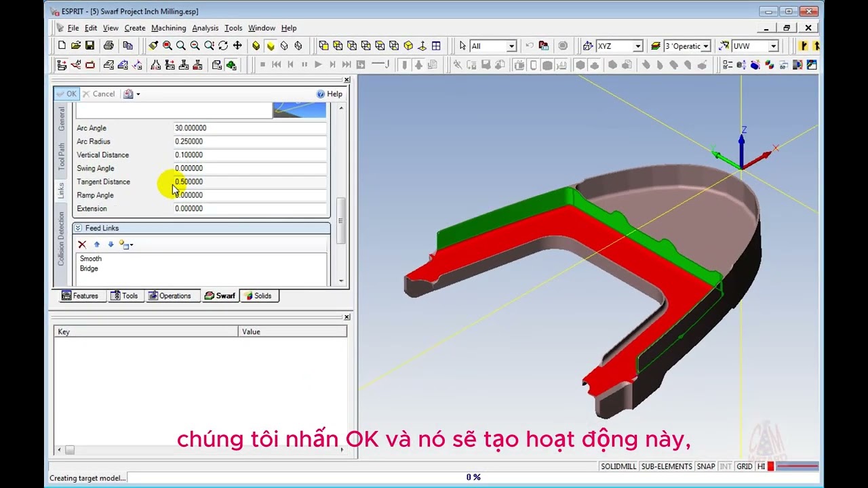Click the Stop simulation button
868x488 pixels.
pos(262,64)
